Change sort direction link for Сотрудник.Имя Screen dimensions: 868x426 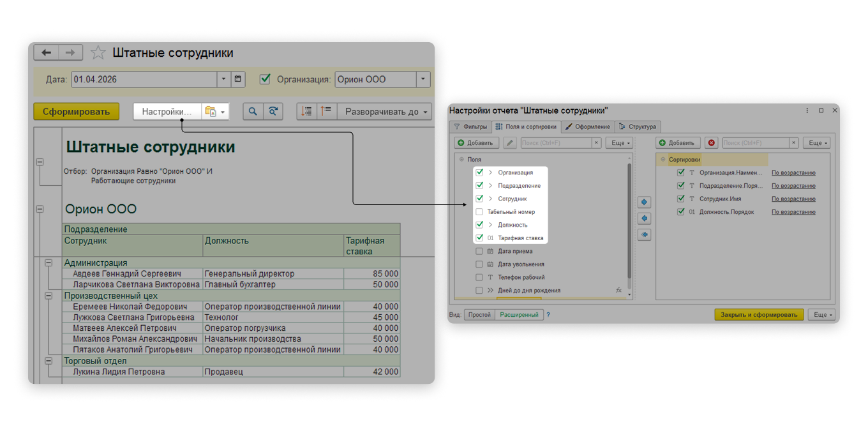(793, 199)
